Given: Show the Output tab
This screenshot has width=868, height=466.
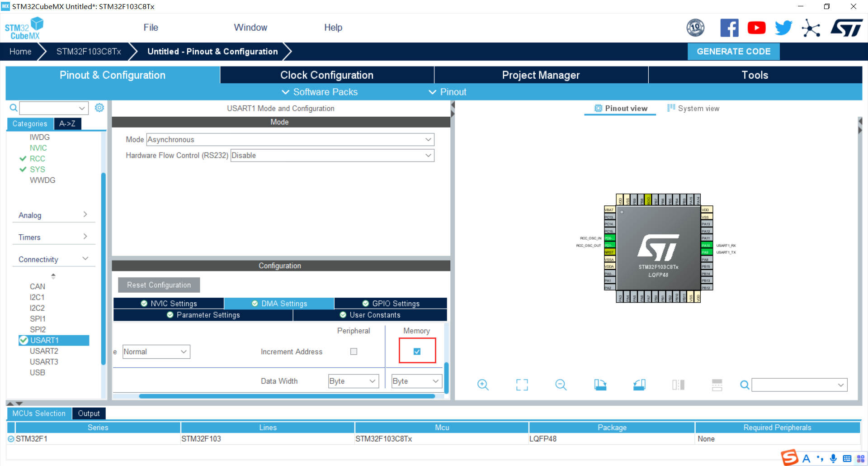Looking at the screenshot, I should 89,414.
